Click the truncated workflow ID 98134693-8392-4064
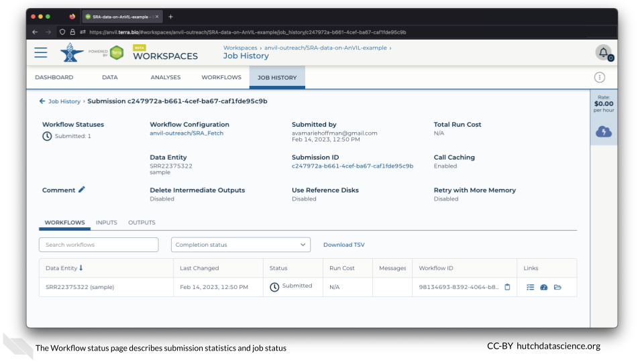The height and width of the screenshot is (362, 644). click(459, 287)
